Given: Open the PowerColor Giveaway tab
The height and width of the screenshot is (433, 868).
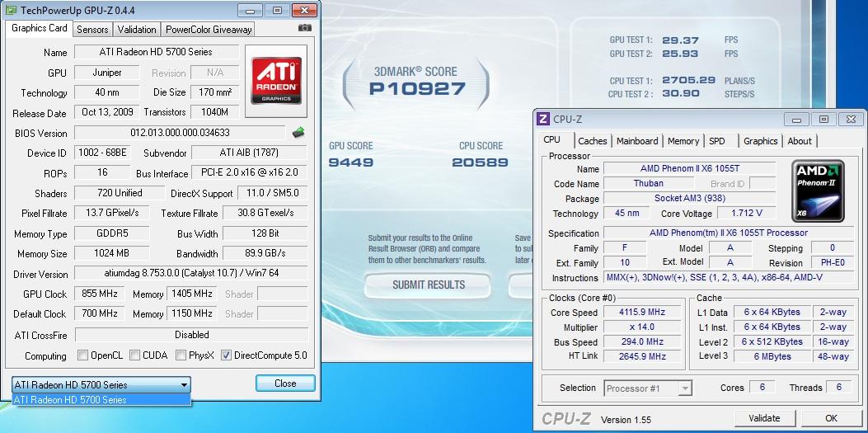Looking at the screenshot, I should pos(209,30).
